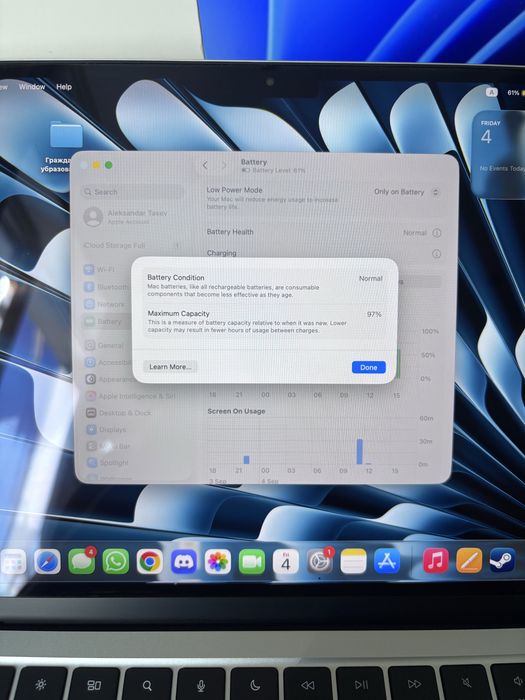Select Wi-Fi in the sidebar
This screenshot has width=525, height=700.
pos(100,269)
